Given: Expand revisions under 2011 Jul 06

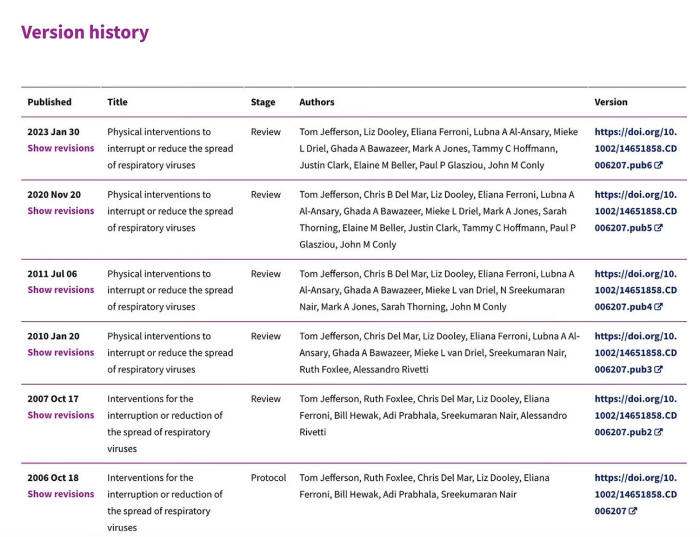Looking at the screenshot, I should pyautogui.click(x=61, y=290).
